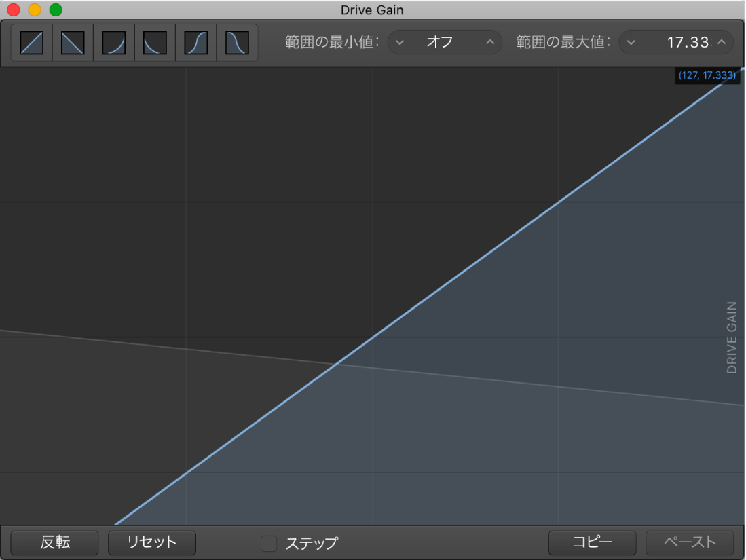746x560 pixels.
Task: Decrease 範囲の最大値 with the down chevron
Action: tap(631, 42)
